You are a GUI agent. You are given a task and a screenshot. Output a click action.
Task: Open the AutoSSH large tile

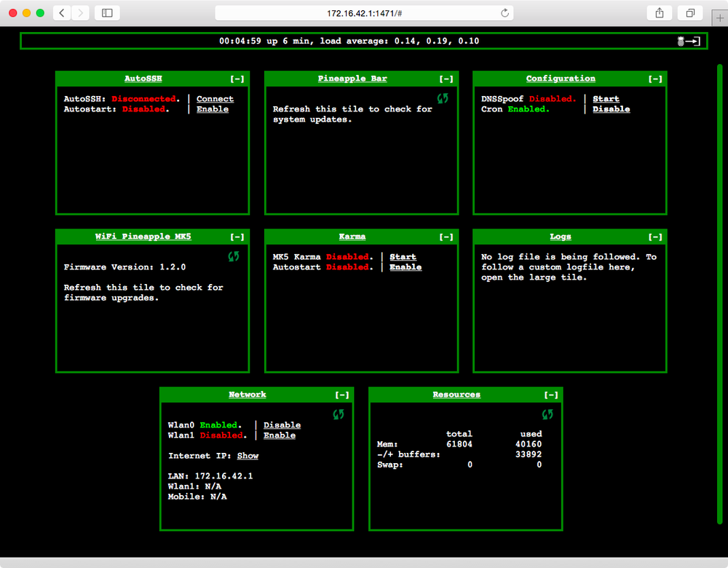pyautogui.click(x=143, y=79)
